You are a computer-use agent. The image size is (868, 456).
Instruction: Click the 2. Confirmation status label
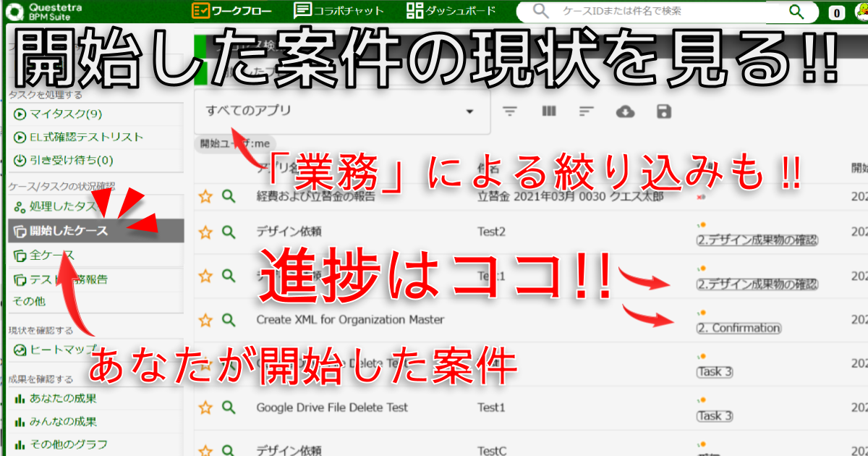point(739,328)
